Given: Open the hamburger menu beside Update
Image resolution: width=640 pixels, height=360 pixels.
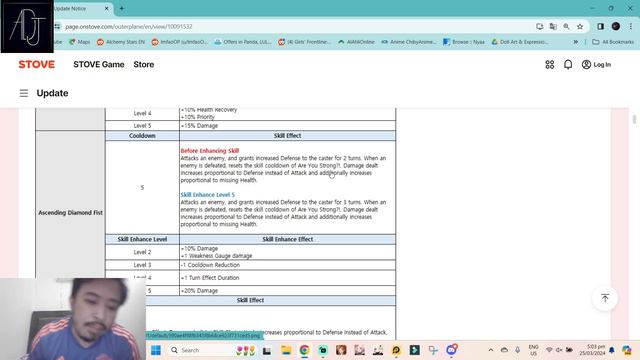Looking at the screenshot, I should tap(24, 93).
